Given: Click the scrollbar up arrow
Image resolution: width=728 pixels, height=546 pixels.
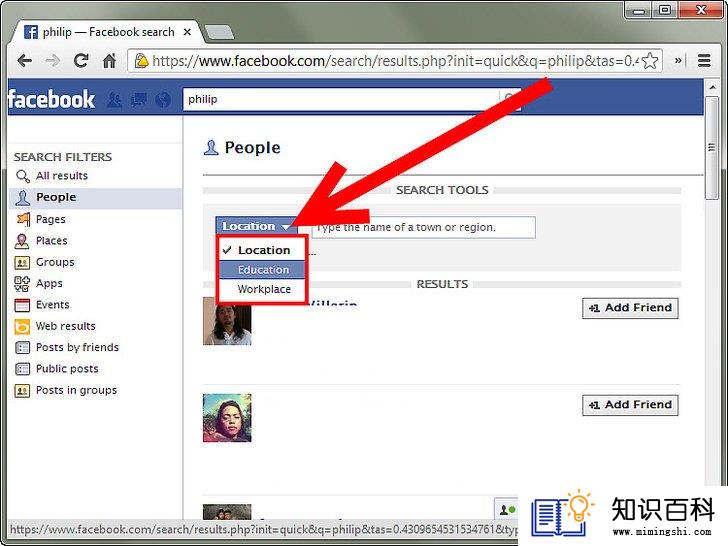Looking at the screenshot, I should pos(711,87).
